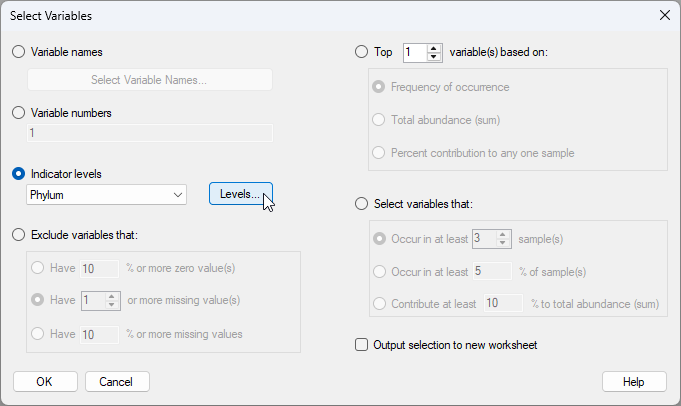Viewport: 681px width, 406px height.
Task: Select the Indicator levels radio button
Action: point(19,174)
